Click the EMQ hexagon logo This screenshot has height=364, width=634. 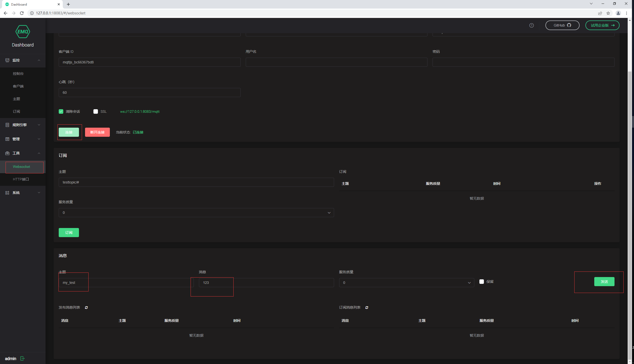23,32
